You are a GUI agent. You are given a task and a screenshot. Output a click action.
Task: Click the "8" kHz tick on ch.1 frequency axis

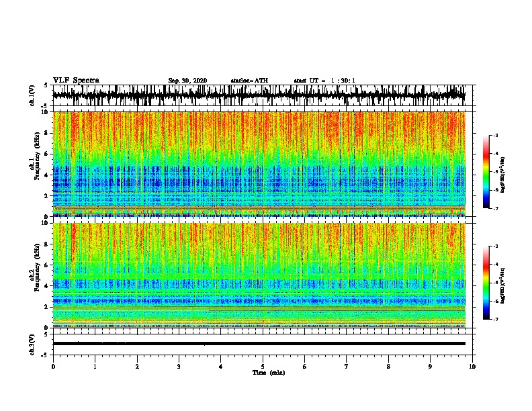click(47, 133)
